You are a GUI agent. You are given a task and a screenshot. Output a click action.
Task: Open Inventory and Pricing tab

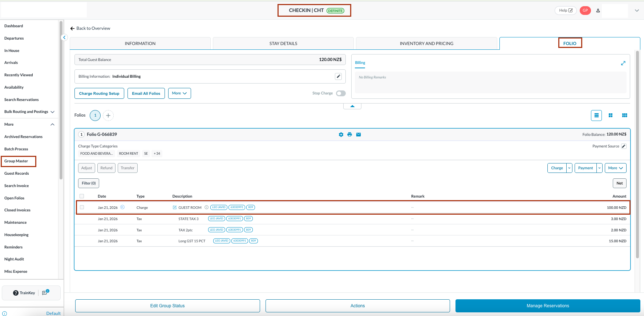tap(426, 44)
